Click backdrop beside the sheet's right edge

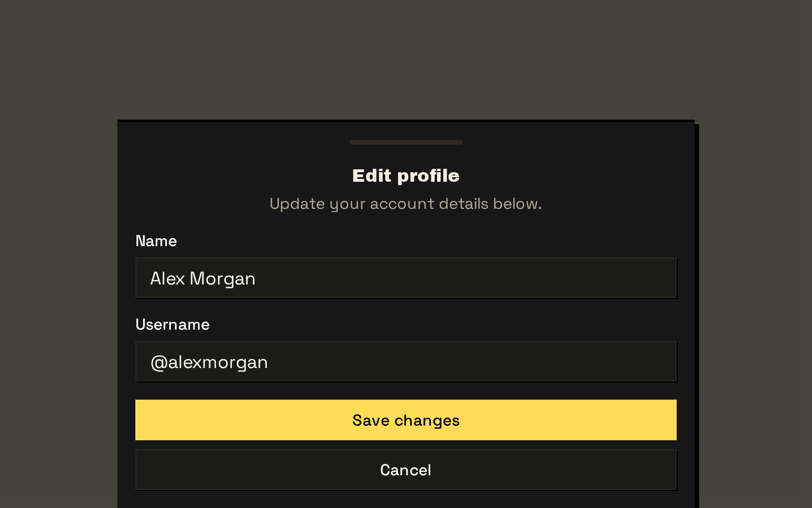(756, 314)
